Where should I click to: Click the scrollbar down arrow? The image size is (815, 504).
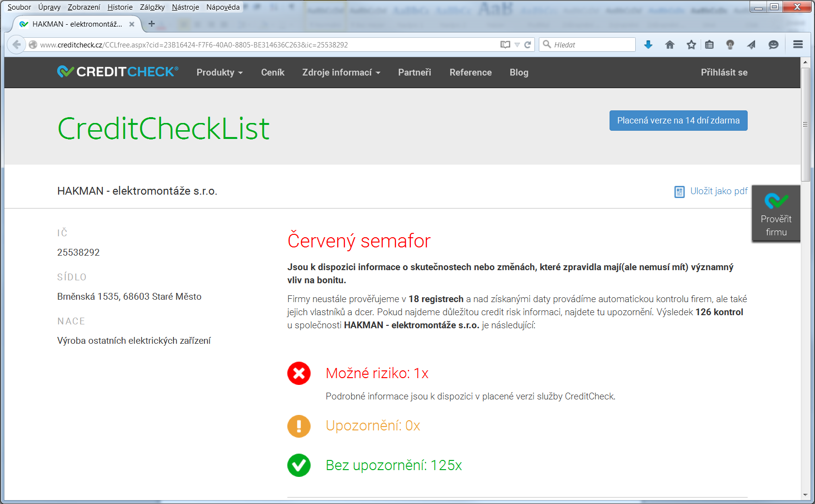[x=805, y=495]
